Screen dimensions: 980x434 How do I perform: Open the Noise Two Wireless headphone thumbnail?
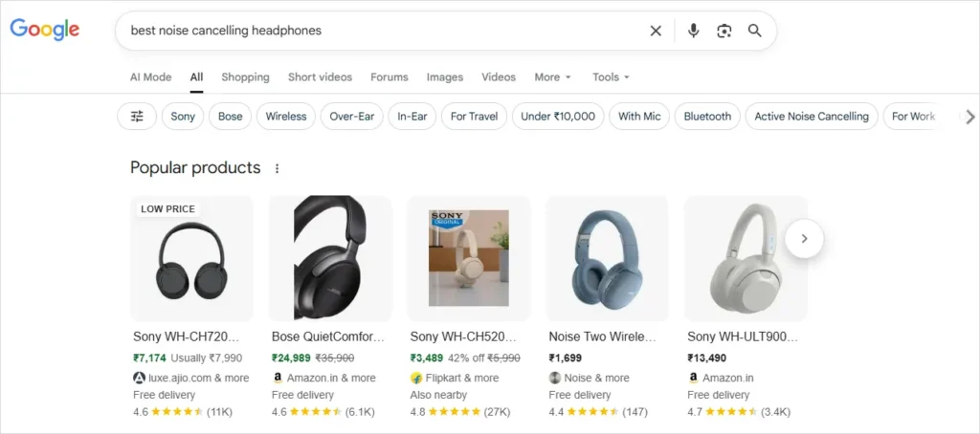click(607, 258)
